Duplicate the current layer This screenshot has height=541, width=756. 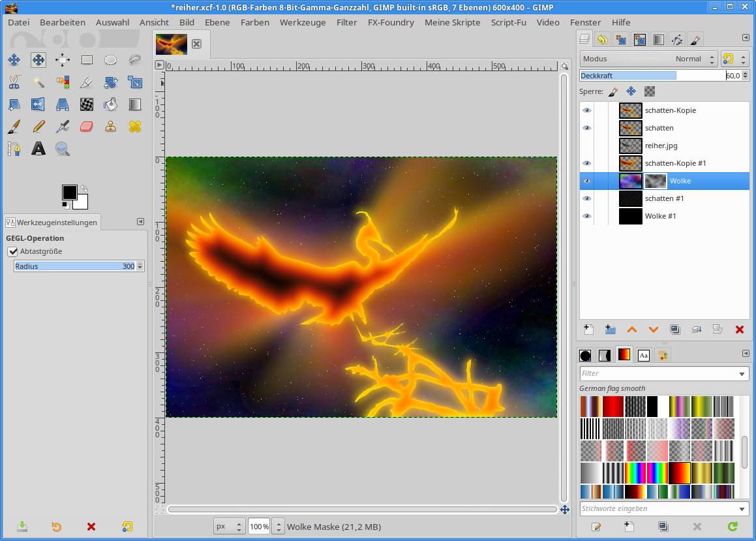[675, 330]
